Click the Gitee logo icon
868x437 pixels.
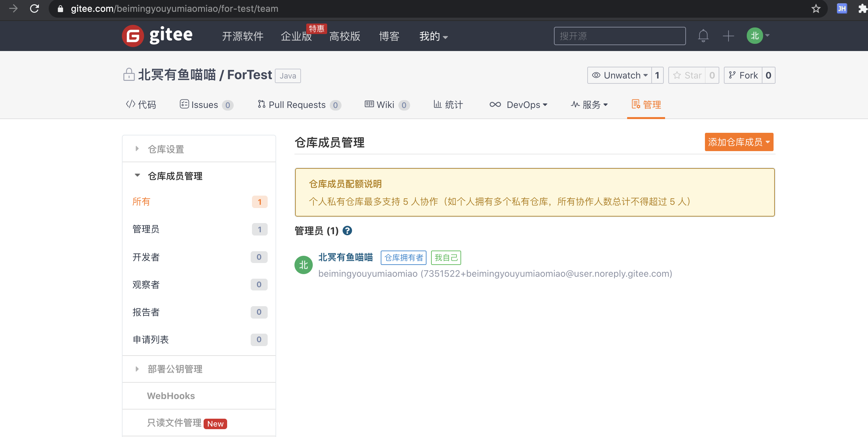tap(133, 36)
